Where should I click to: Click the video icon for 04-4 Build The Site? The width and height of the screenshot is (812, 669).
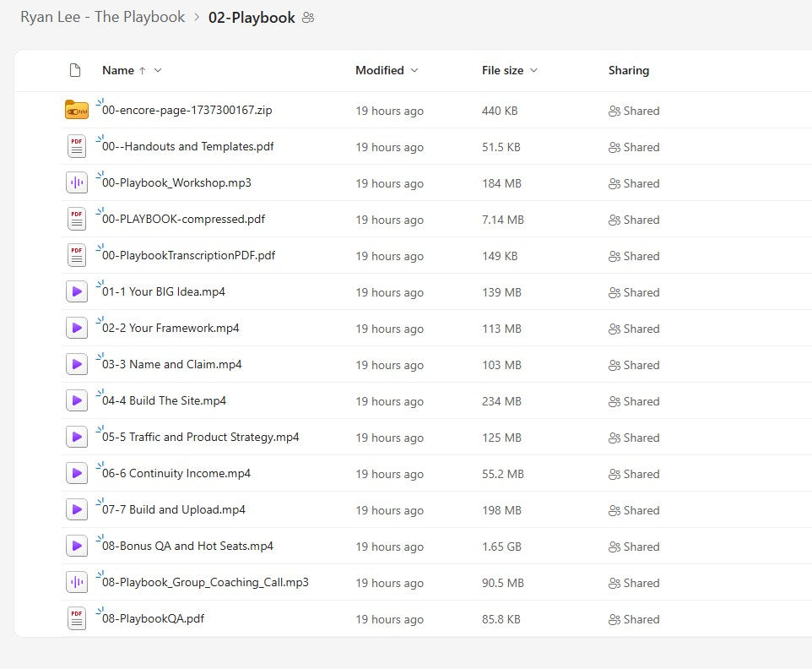[77, 401]
